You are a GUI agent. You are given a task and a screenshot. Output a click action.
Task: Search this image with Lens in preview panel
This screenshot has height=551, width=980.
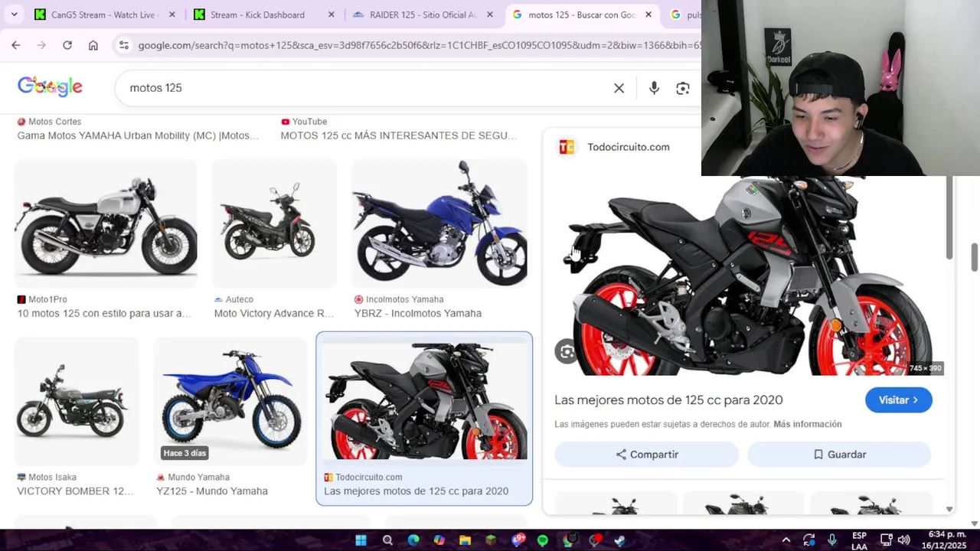point(567,351)
